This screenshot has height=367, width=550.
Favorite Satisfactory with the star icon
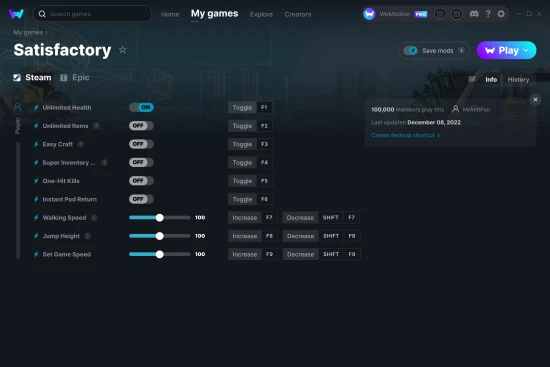pyautogui.click(x=123, y=50)
